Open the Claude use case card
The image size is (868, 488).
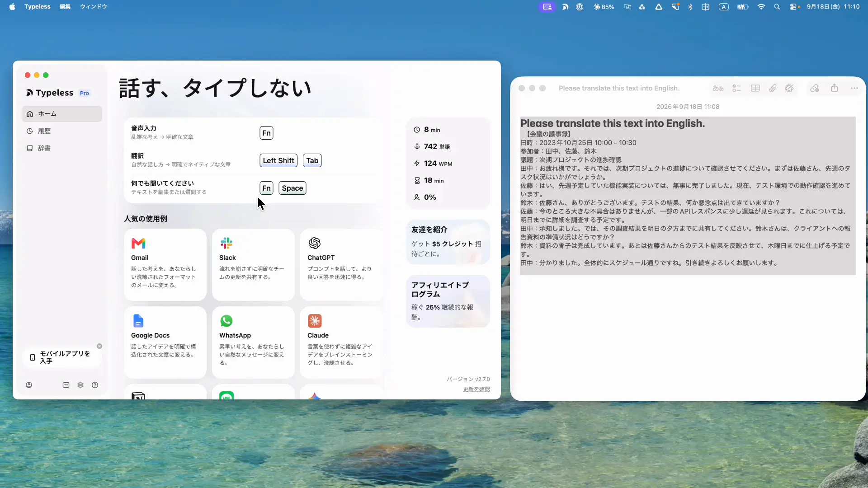click(x=341, y=343)
